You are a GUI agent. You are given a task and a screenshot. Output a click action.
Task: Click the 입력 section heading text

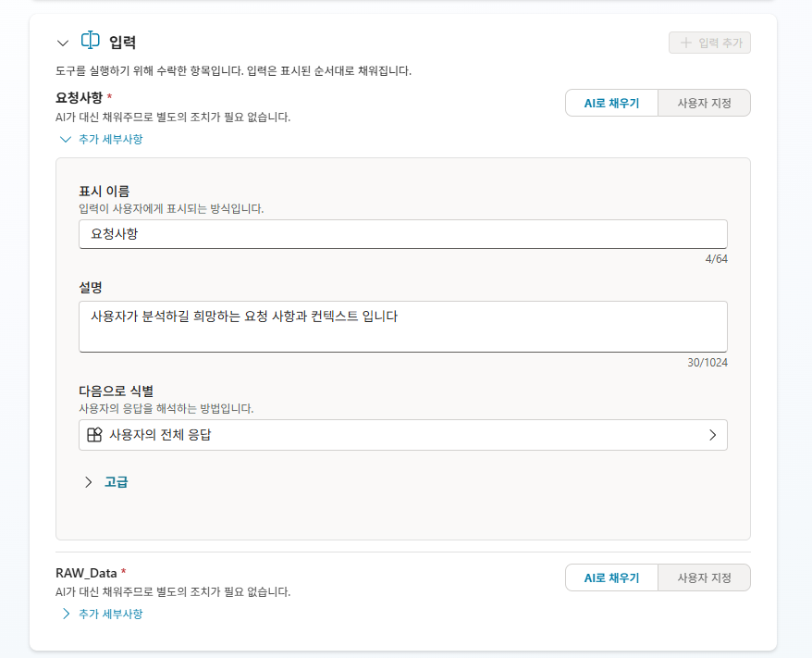[x=122, y=42]
